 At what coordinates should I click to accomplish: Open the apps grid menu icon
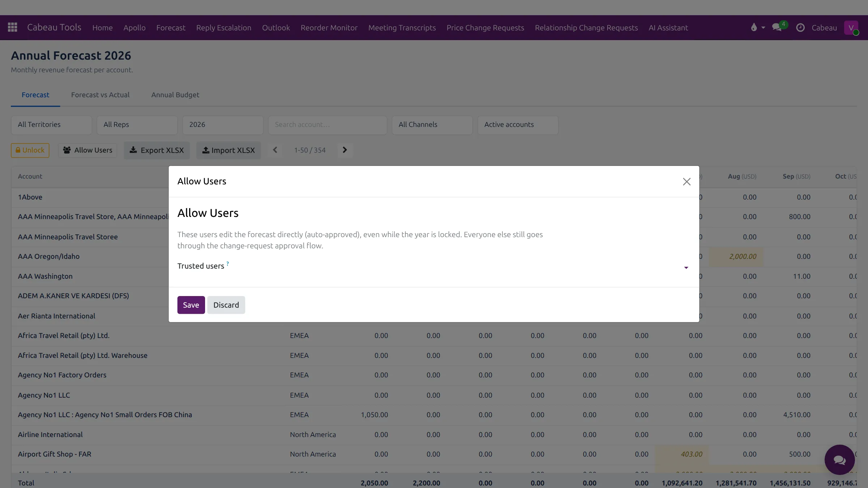pyautogui.click(x=13, y=27)
